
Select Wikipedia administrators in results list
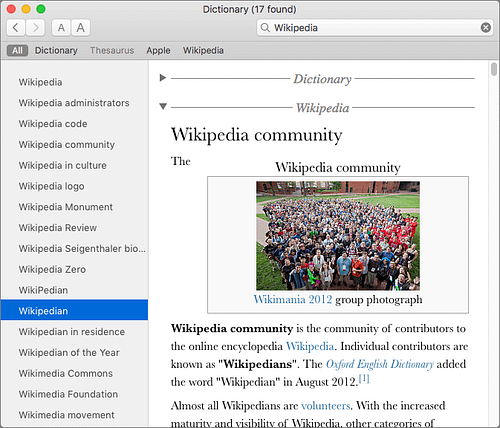(75, 103)
